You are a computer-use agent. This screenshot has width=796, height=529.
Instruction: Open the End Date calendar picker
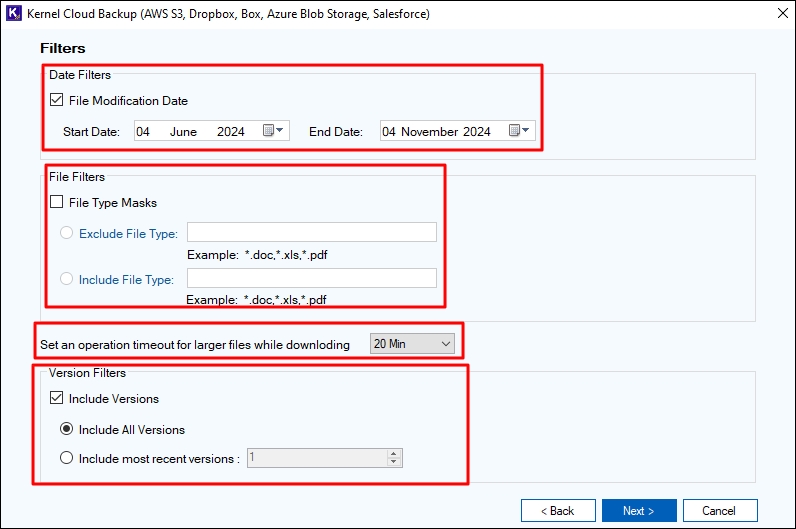click(519, 130)
